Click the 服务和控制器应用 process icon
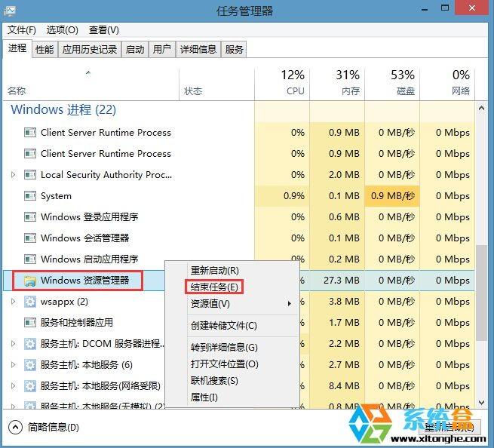Screen dimensions: 494x448 point(30,323)
